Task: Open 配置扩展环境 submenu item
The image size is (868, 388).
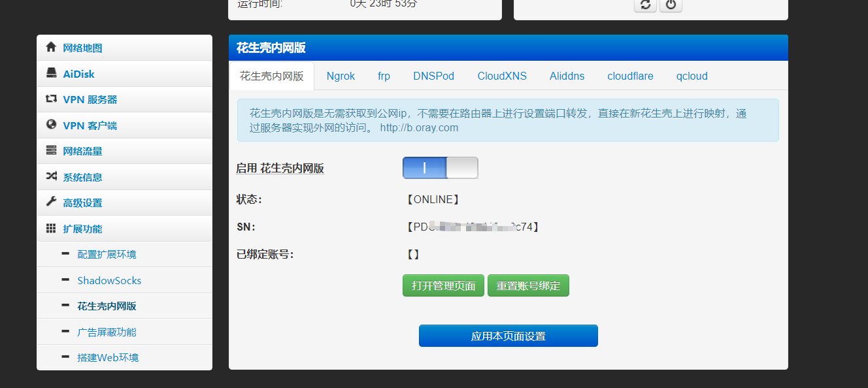Action: coord(124,254)
